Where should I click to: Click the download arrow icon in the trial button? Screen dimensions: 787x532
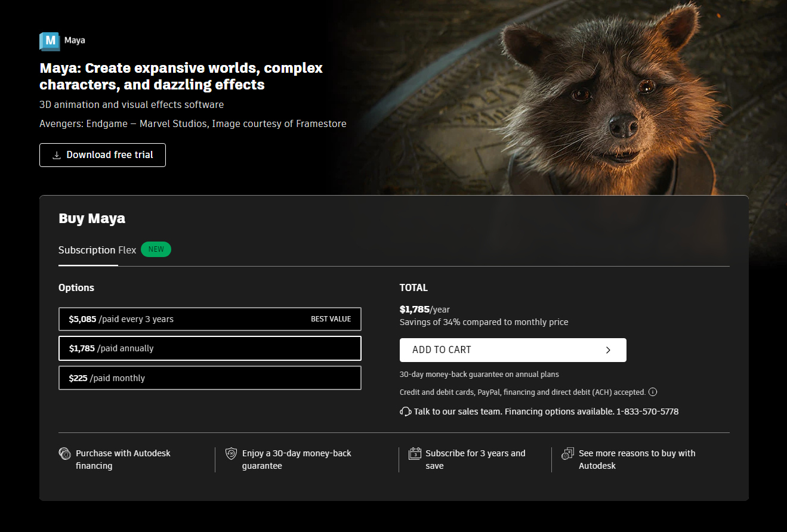click(57, 155)
